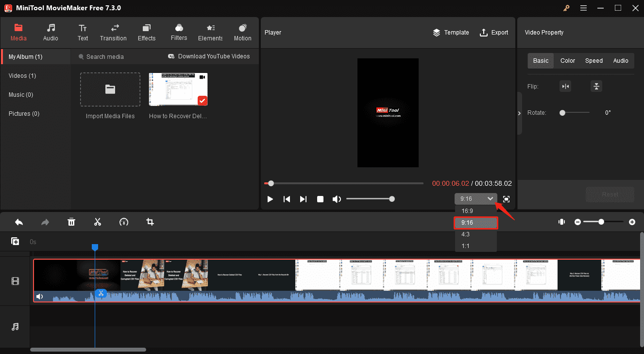Viewport: 644px width, 354px height.
Task: Open the Media tab
Action: point(18,33)
